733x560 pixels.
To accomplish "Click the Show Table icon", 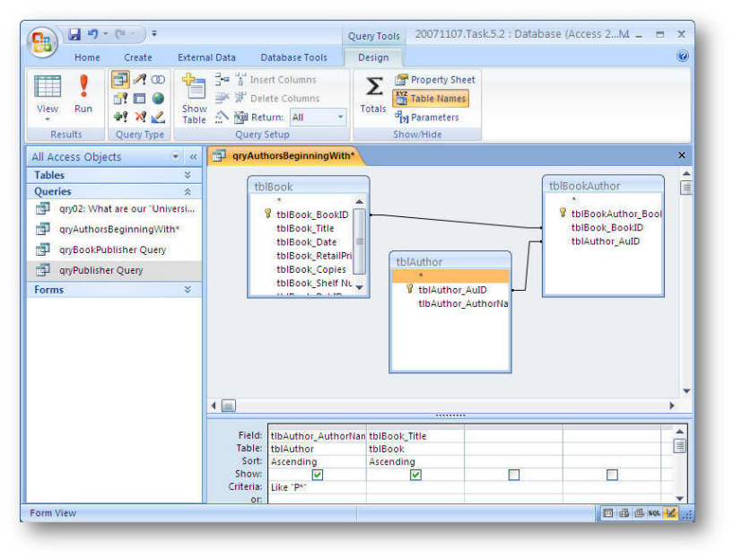I will pyautogui.click(x=194, y=97).
